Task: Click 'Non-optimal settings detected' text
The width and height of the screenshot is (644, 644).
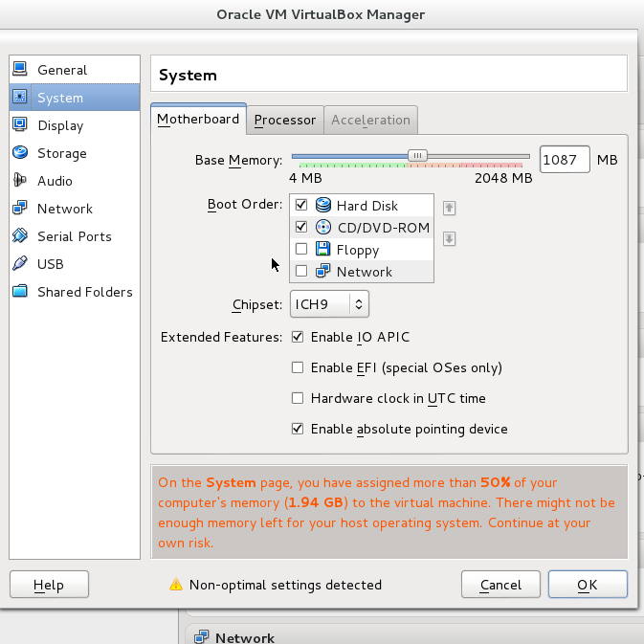Action: pos(285,585)
